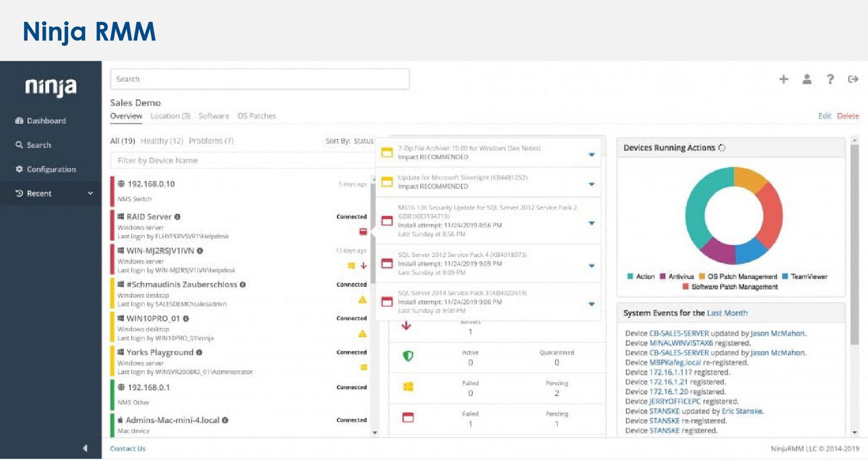This screenshot has width=868, height=460.
Task: Click the Antivirus legend swatch
Action: [663, 276]
